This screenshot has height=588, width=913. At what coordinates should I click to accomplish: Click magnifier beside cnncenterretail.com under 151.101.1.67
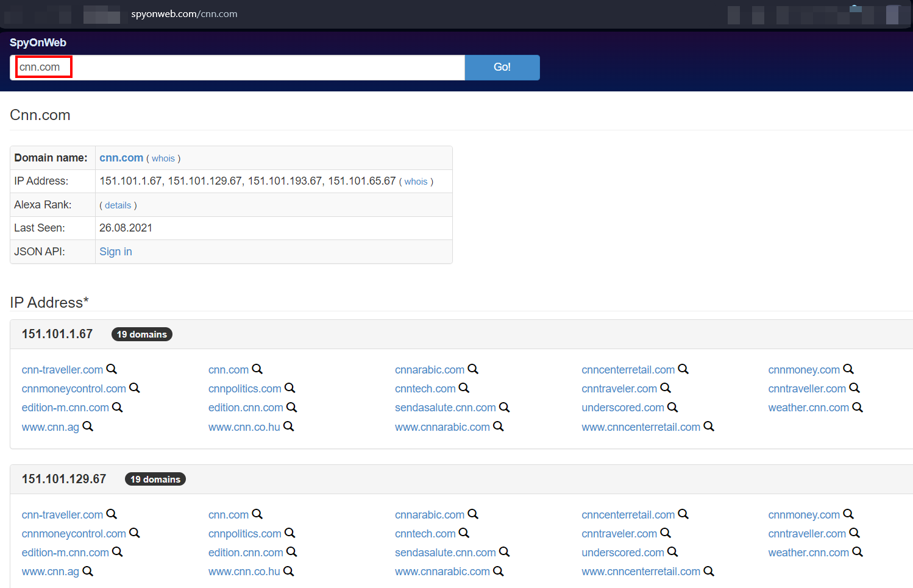click(x=683, y=369)
